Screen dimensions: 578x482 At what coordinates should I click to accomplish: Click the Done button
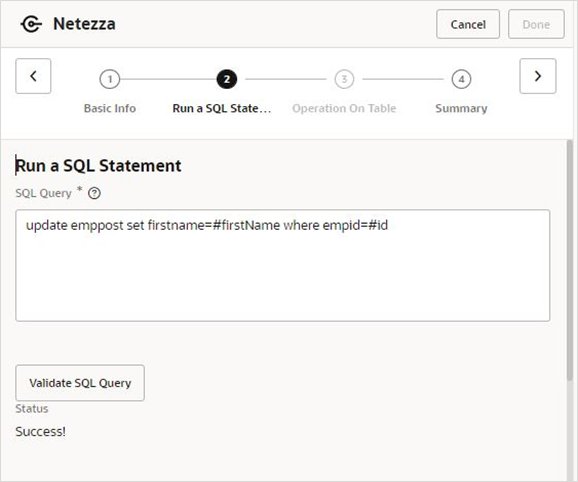tap(536, 24)
